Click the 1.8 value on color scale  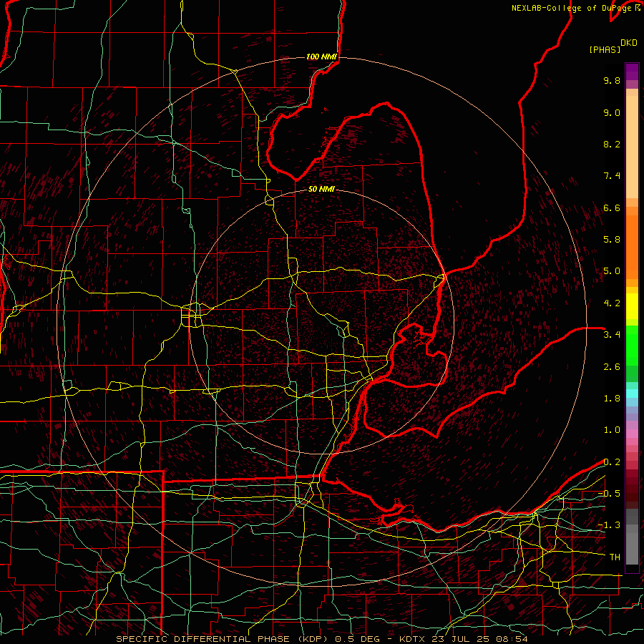click(x=612, y=399)
